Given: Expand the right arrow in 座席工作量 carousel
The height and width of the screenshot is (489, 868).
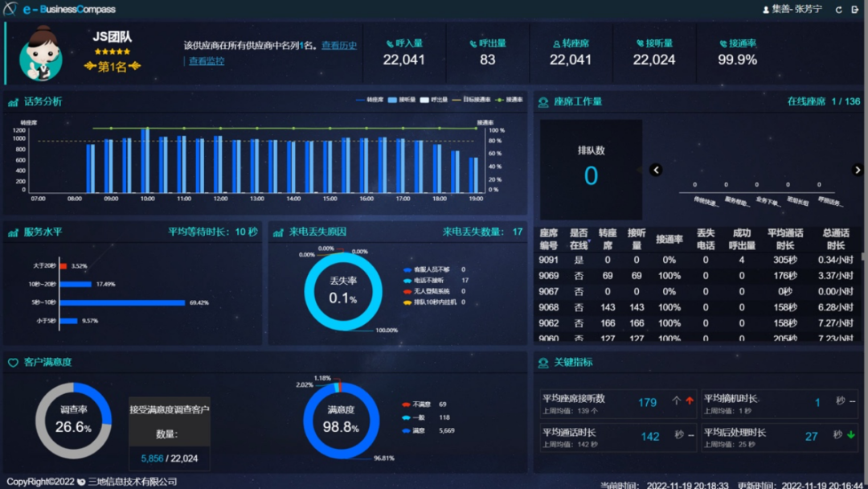Looking at the screenshot, I should pyautogui.click(x=858, y=170).
